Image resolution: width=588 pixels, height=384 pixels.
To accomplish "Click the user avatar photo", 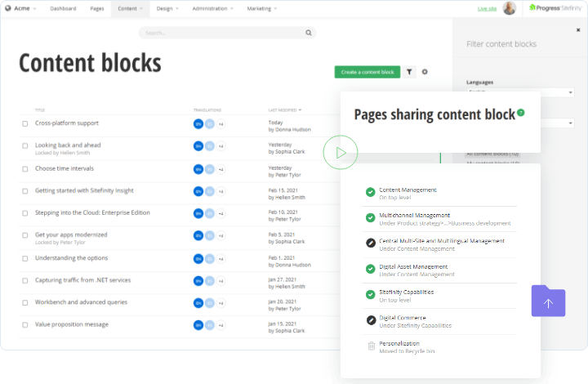I will tap(510, 8).
